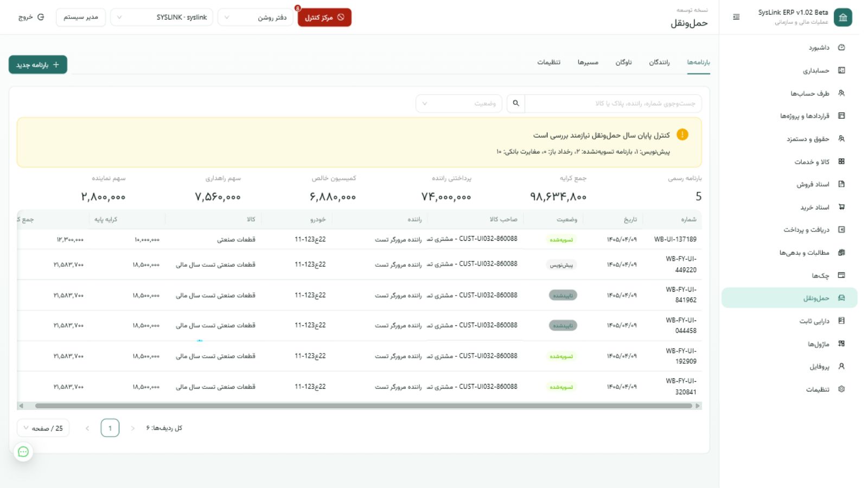868x488 pixels.
Task: Open the دارایی ثابت fixed assets icon
Action: coord(841,321)
